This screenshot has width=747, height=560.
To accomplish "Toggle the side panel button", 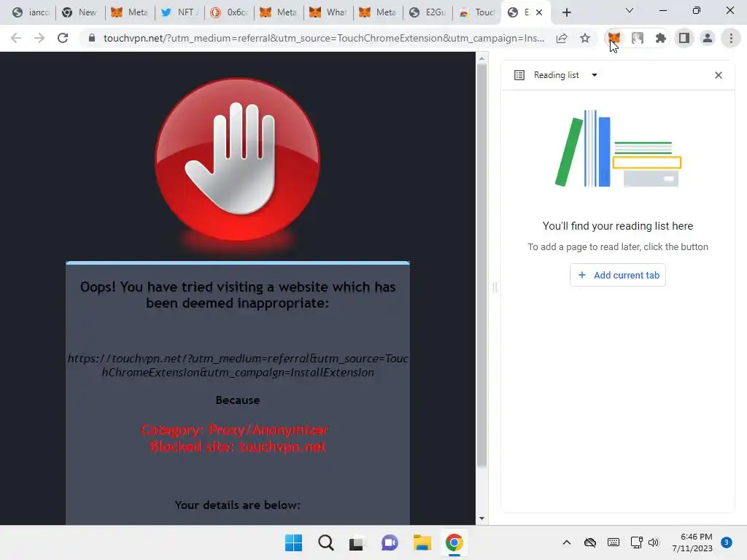I will pos(684,38).
